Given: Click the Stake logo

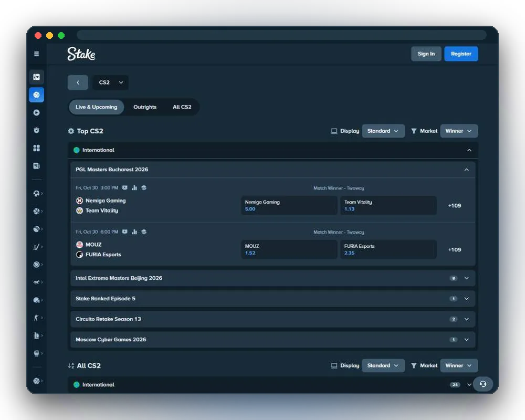Looking at the screenshot, I should (81, 54).
